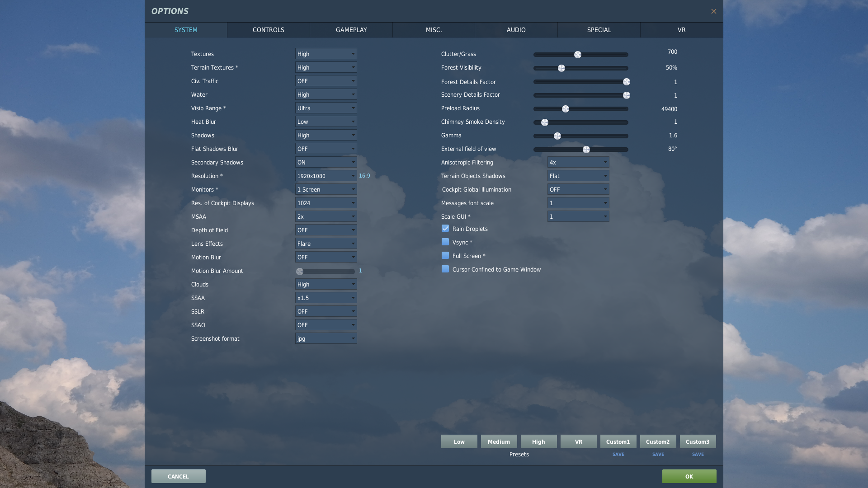Expand the Visib Range preset options
The height and width of the screenshot is (488, 868).
point(352,108)
